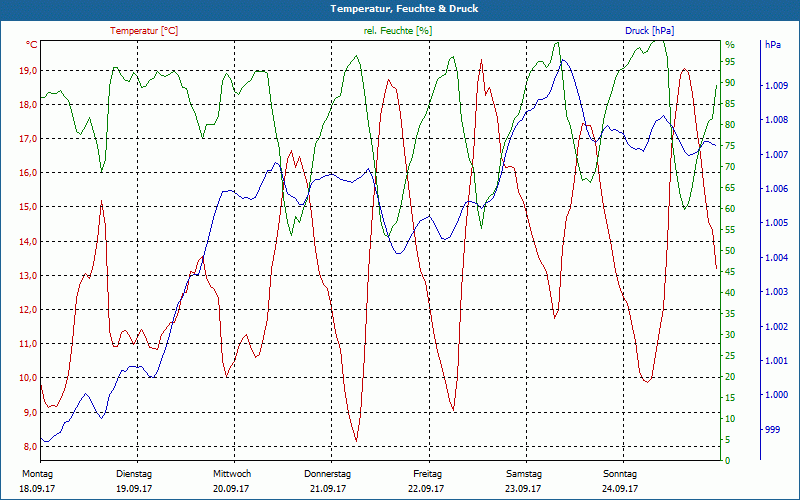Click the '°C' axis unit label
This screenshot has width=800, height=500.
[x=31, y=45]
